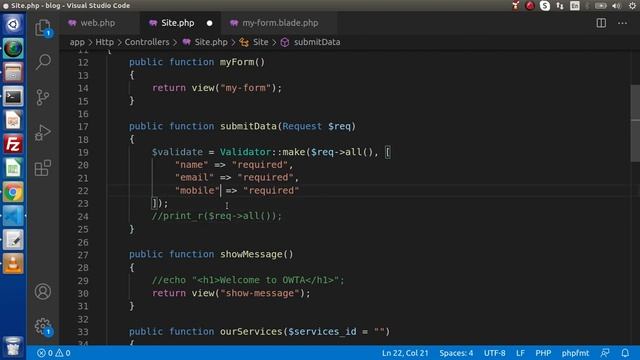Click line number 17 in the gutter
The width and height of the screenshot is (640, 360).
click(x=83, y=127)
